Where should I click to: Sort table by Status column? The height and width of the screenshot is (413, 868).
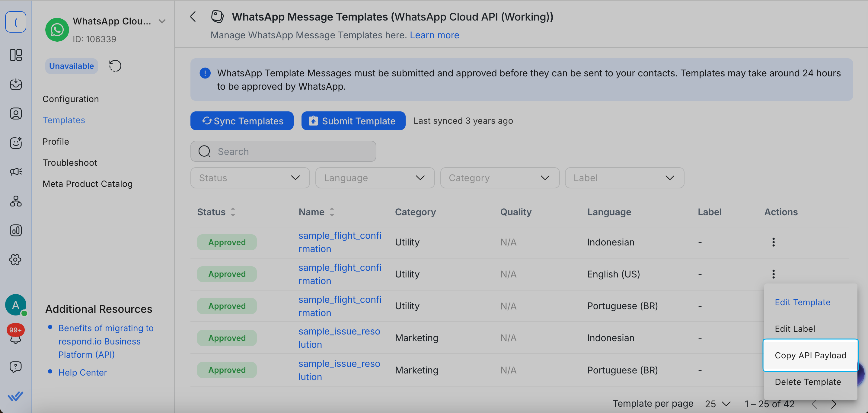232,212
